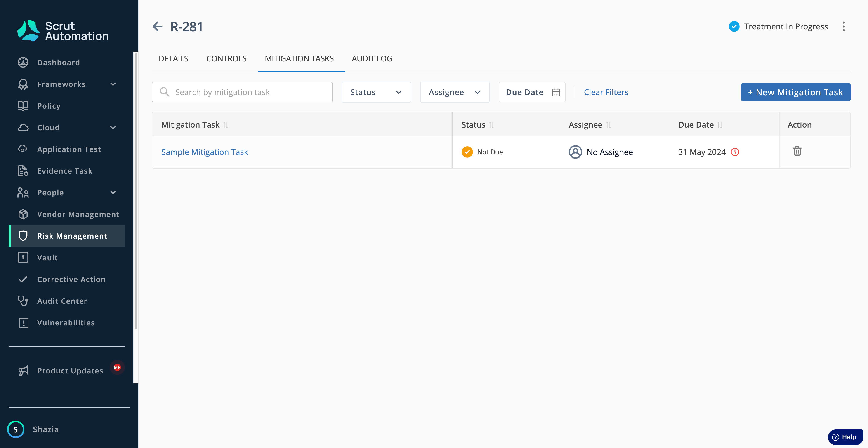Screen dimensions: 868x448
Task: Delete Sample Mitigation Task with trash icon
Action: pos(797,151)
